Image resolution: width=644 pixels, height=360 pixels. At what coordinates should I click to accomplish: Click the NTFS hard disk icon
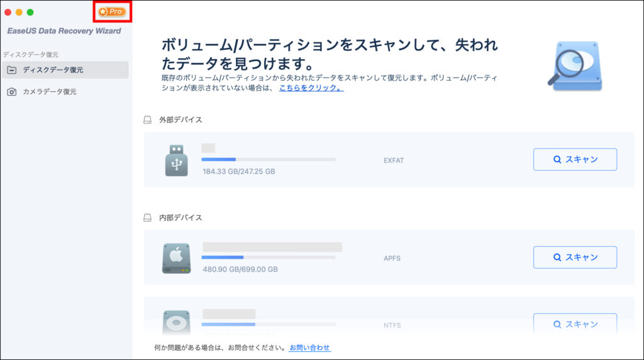pos(177,323)
